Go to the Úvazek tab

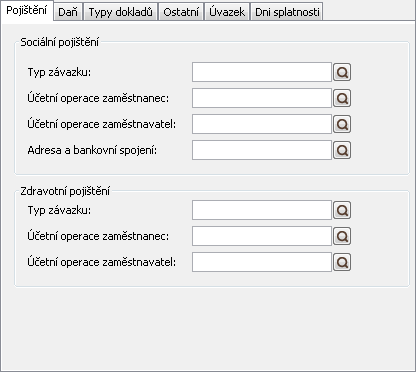[x=227, y=12]
